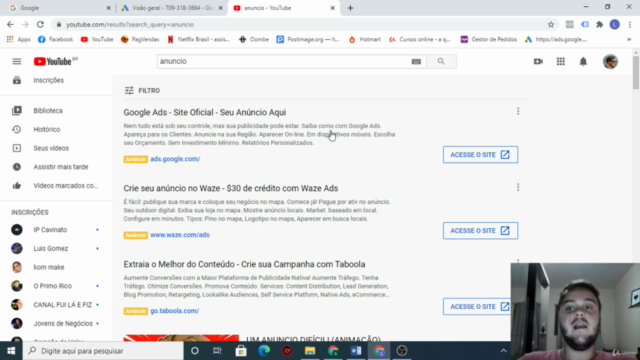The width and height of the screenshot is (640, 360).
Task: Open the Netflix Brasil bookmark
Action: pyautogui.click(x=198, y=40)
